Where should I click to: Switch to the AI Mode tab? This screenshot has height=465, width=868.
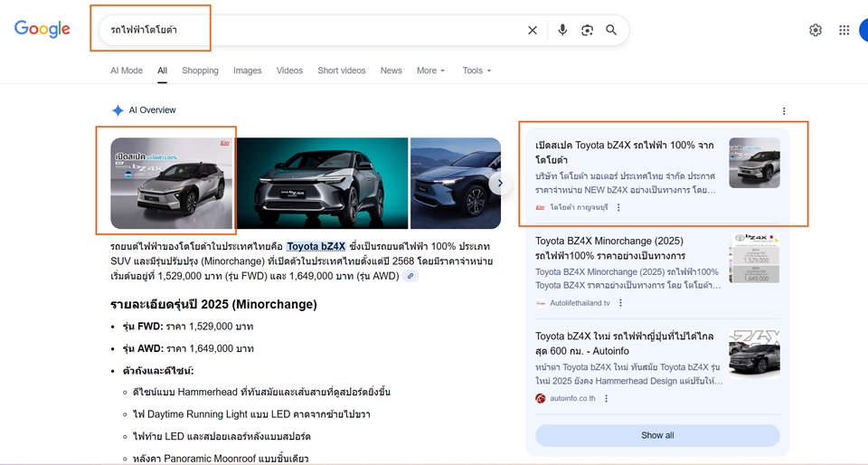point(127,71)
